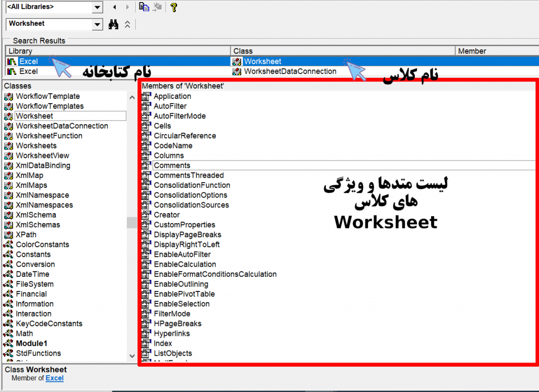Select the CircularReference member
Screen dimensions: 539x392
pyautogui.click(x=185, y=136)
